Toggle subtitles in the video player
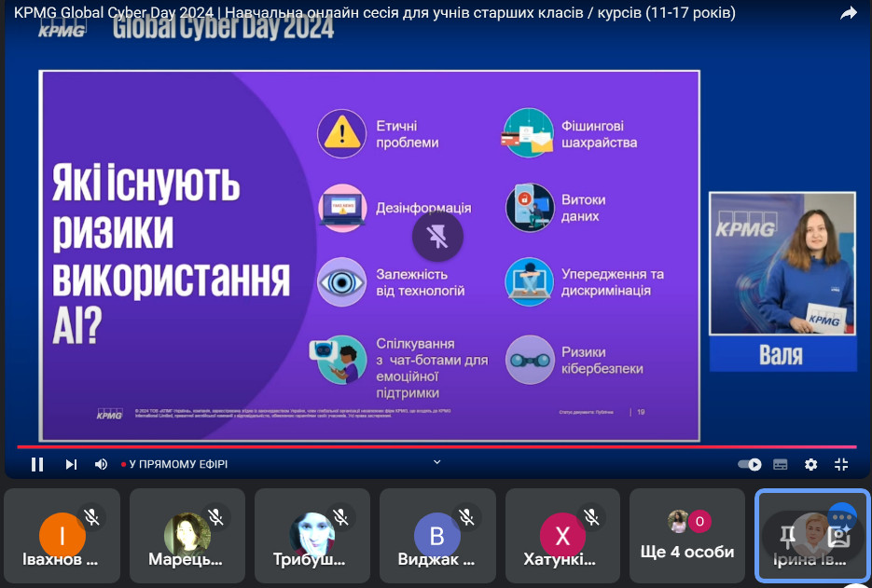Screen dimensions: 872x588 (x=781, y=464)
